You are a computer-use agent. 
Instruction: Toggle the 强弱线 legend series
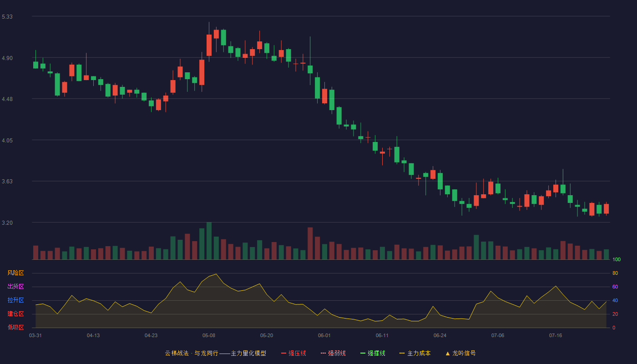tap(333, 353)
